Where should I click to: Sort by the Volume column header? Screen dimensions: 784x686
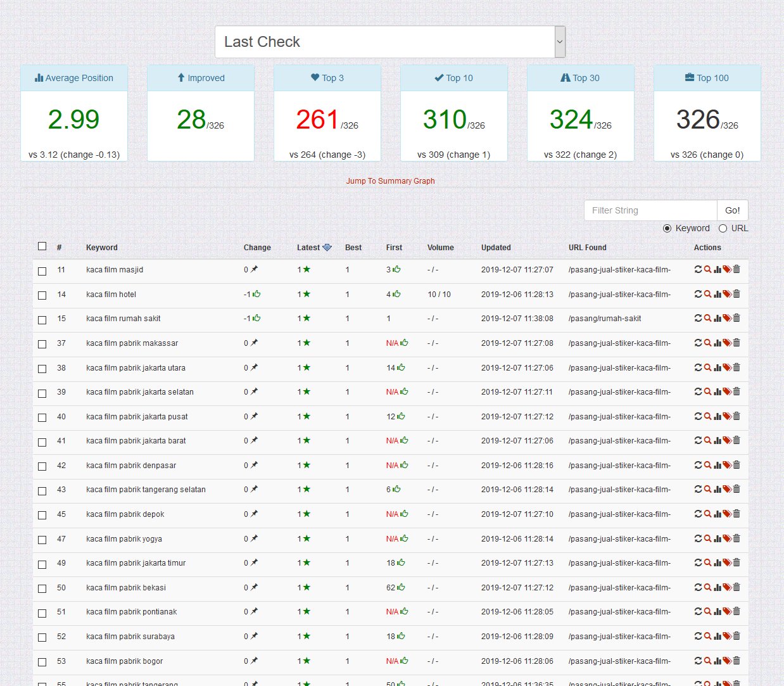click(441, 247)
